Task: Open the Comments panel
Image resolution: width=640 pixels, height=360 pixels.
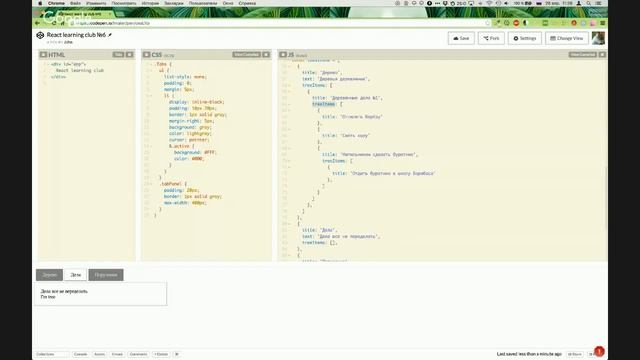Action: (138, 354)
